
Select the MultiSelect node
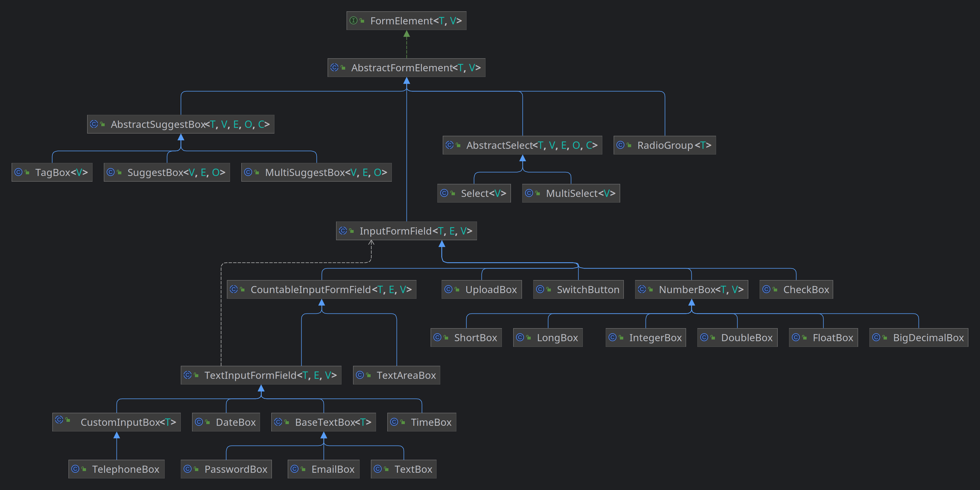[x=571, y=193]
